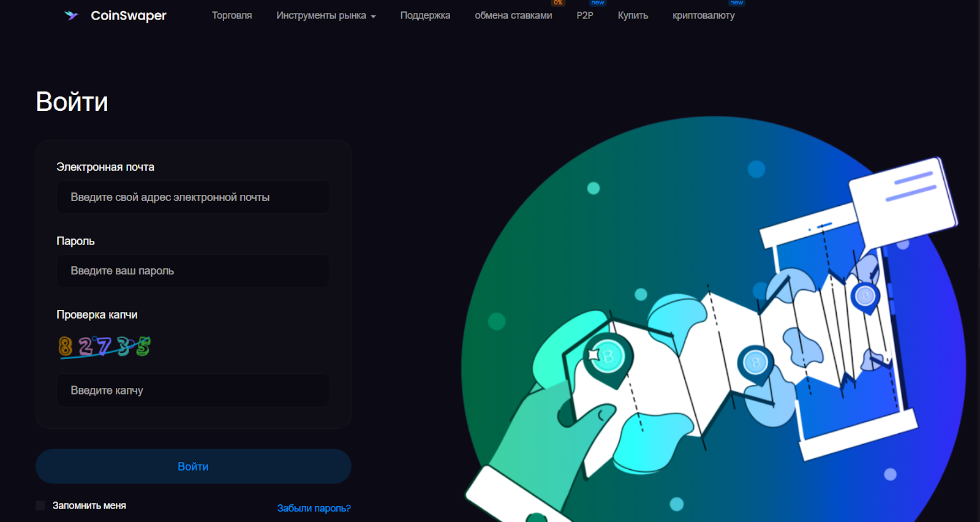Click the Войти submit button
The image size is (980, 522).
(193, 466)
